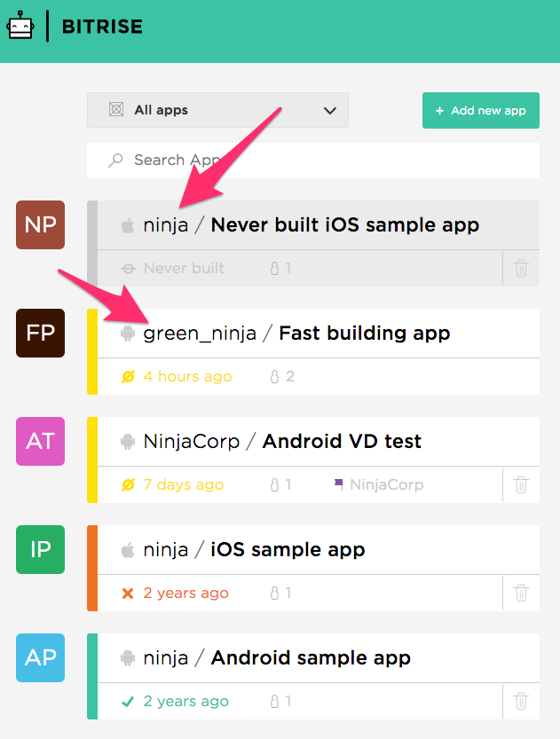This screenshot has height=739, width=560.
Task: Click orange '2 years ago' failed build time
Action: point(185,593)
